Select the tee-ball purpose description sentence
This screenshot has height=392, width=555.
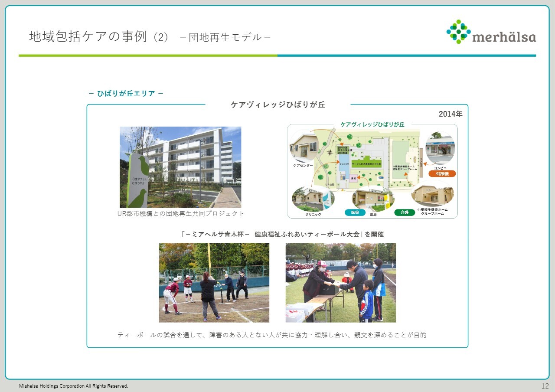[272, 335]
